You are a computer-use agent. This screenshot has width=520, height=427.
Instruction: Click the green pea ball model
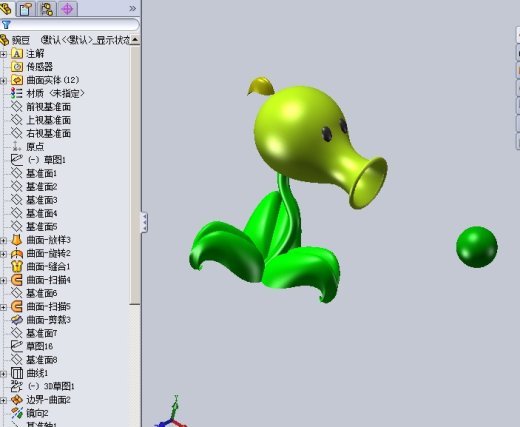click(x=477, y=247)
